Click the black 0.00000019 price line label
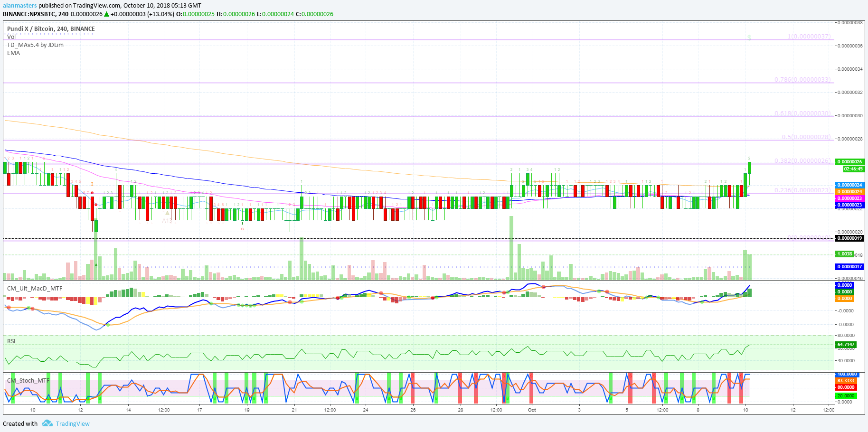Viewport: 868px width, 432px height. pyautogui.click(x=849, y=238)
